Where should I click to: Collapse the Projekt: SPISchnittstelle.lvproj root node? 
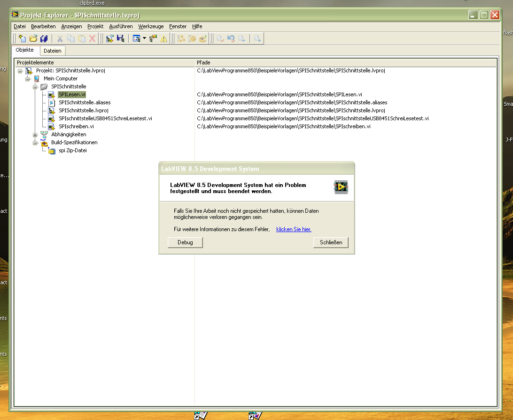20,71
